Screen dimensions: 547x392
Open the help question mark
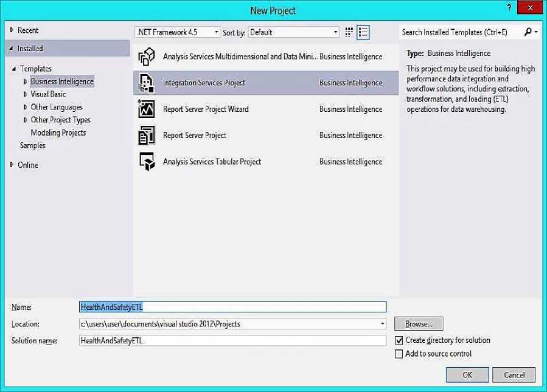coord(509,8)
